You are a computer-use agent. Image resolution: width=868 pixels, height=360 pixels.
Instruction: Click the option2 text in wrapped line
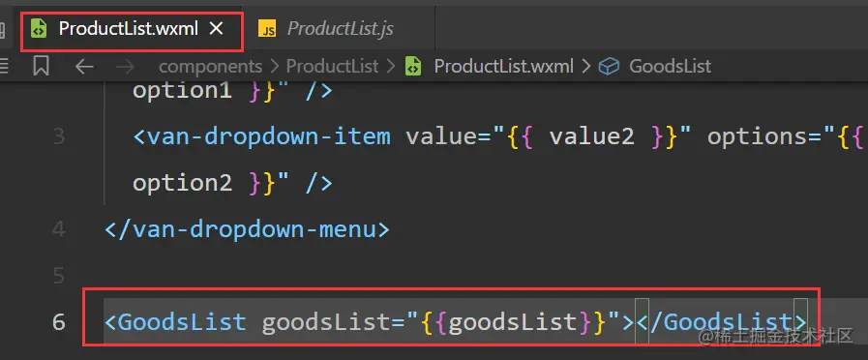(x=182, y=183)
